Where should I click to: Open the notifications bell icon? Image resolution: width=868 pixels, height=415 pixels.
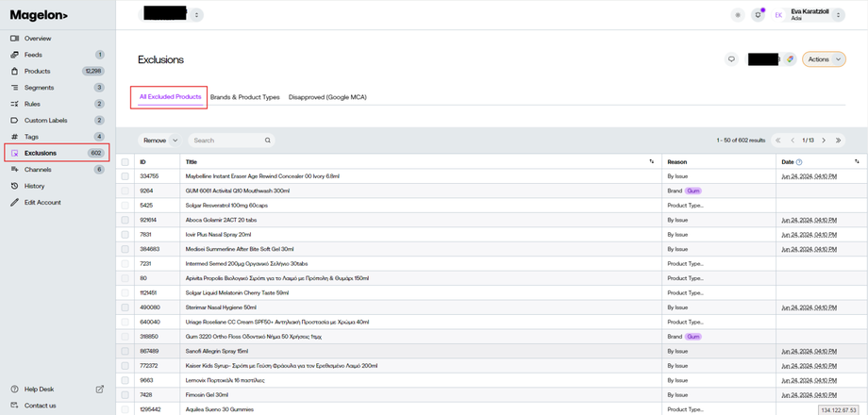(758, 15)
